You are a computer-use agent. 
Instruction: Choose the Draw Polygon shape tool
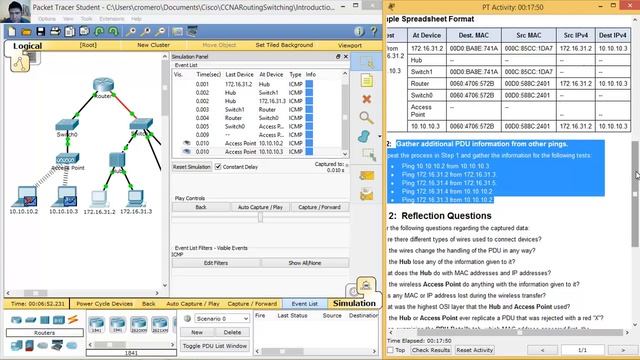pos(364,136)
